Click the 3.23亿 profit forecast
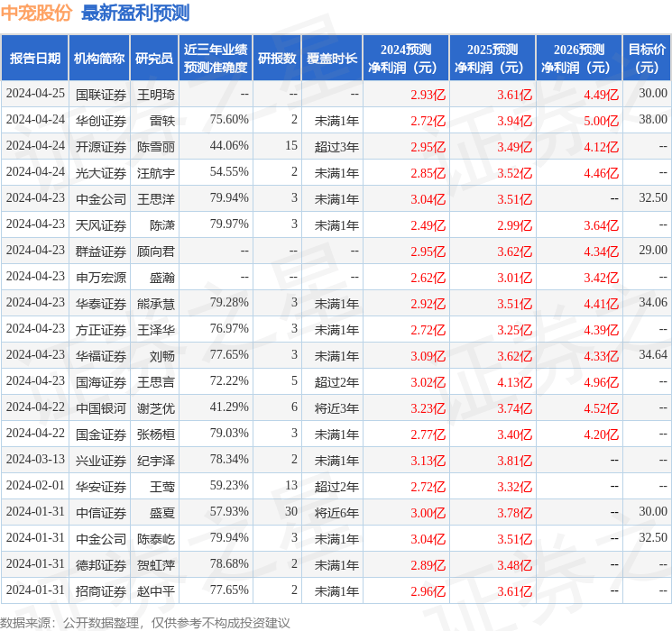This screenshot has height=631, width=672. [x=428, y=408]
